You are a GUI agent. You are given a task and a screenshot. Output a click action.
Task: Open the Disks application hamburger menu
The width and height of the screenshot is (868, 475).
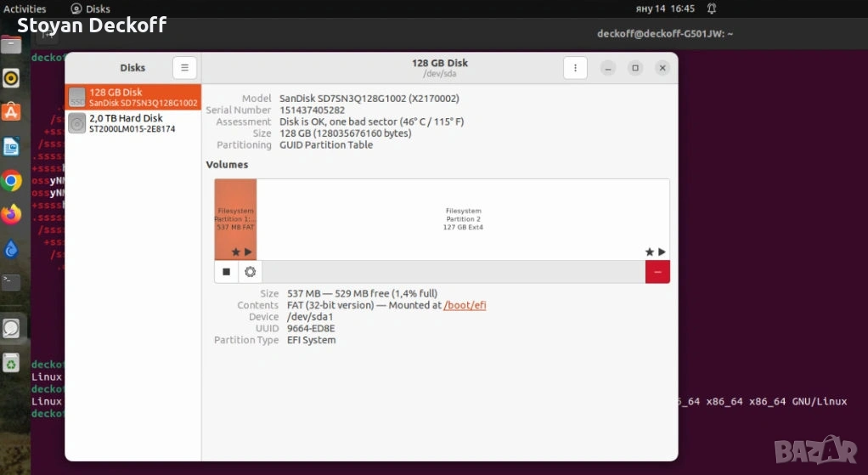184,68
